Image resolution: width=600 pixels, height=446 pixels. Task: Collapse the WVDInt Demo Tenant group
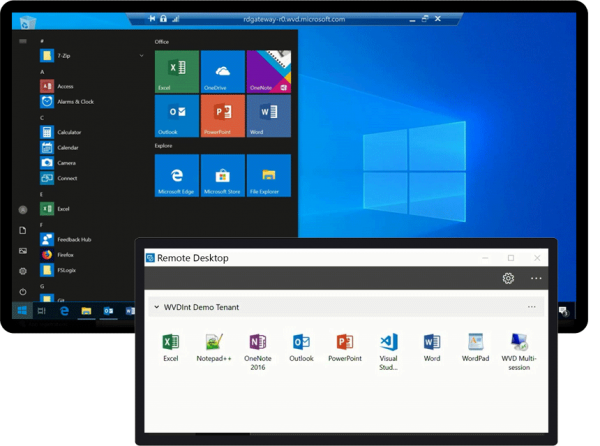[x=157, y=307]
